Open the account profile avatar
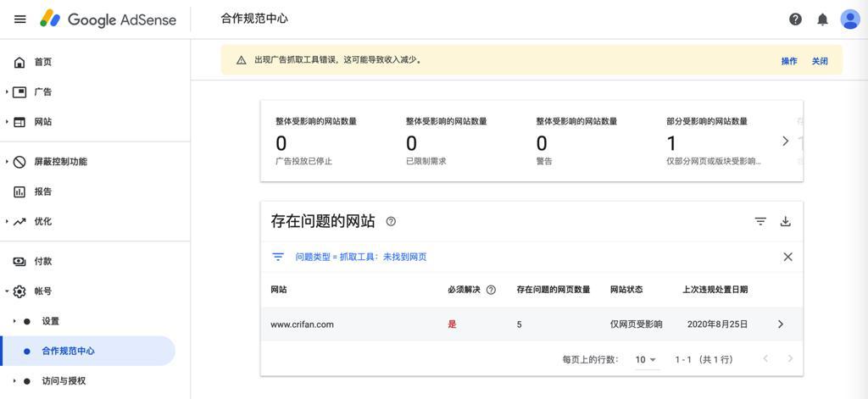This screenshot has height=399, width=868. point(849,19)
